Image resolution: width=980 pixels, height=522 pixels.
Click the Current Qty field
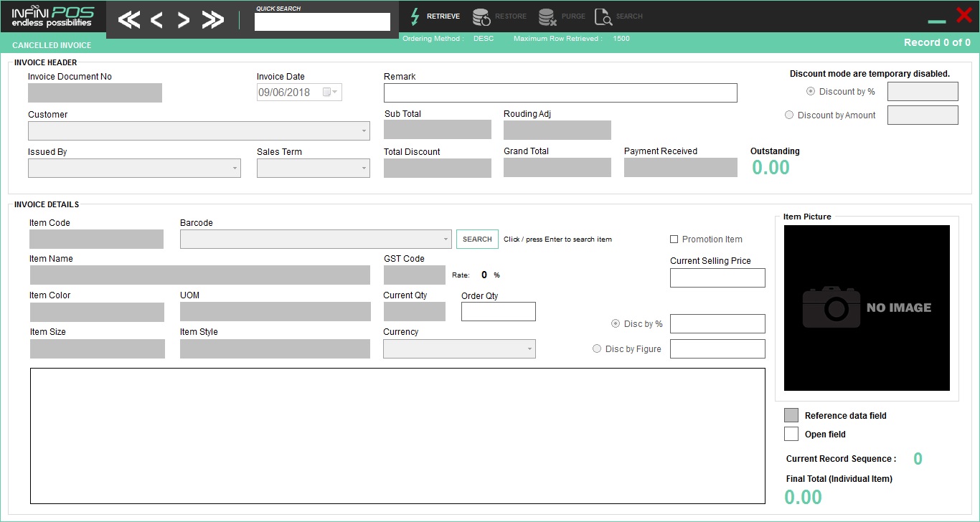click(415, 311)
